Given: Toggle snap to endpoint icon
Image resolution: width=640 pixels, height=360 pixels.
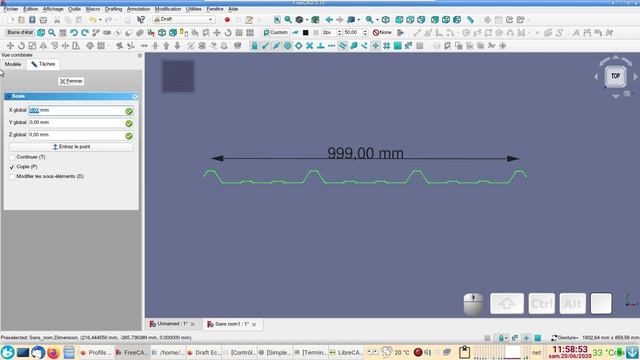Looking at the screenshot, I should coord(265,46).
